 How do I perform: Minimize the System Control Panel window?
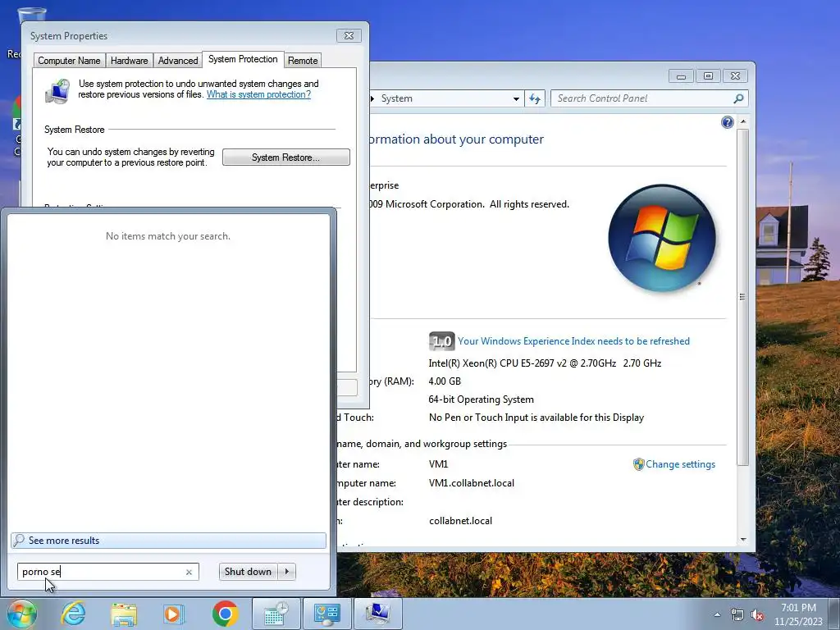pyautogui.click(x=681, y=76)
